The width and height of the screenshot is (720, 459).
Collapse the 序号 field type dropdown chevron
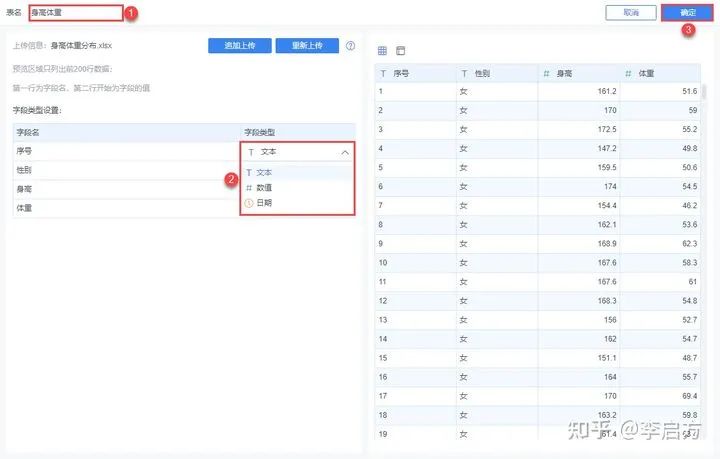[x=345, y=152]
